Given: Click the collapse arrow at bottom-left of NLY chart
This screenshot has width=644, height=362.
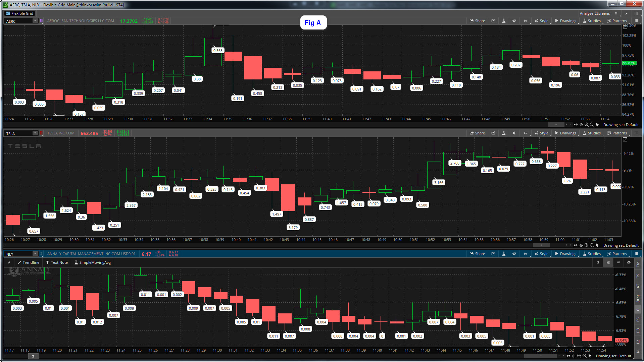Looking at the screenshot, I should point(33,356).
